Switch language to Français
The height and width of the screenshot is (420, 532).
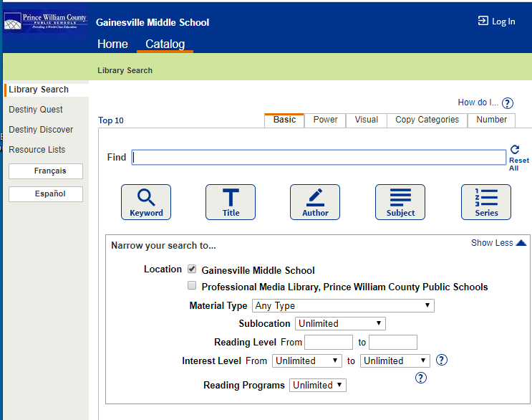pyautogui.click(x=46, y=171)
